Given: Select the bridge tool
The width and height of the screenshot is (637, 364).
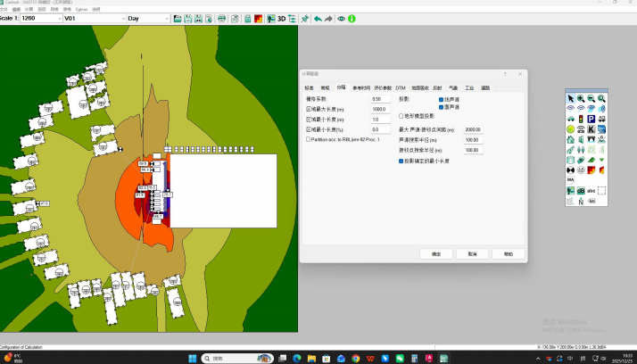Looking at the screenshot, I should [591, 139].
